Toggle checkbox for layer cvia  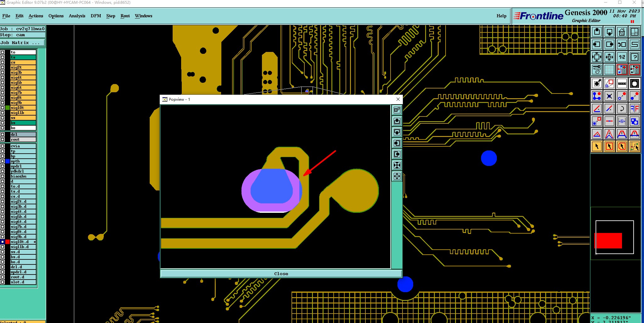click(x=3, y=146)
